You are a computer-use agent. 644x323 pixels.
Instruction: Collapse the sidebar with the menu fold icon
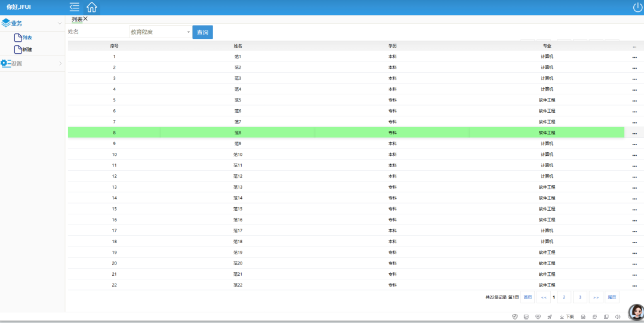click(74, 7)
